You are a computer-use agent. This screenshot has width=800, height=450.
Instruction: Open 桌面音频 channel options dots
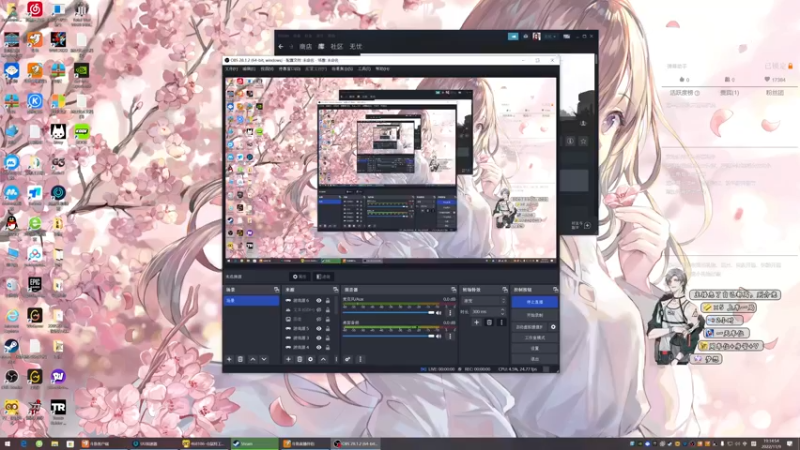pyautogui.click(x=450, y=336)
